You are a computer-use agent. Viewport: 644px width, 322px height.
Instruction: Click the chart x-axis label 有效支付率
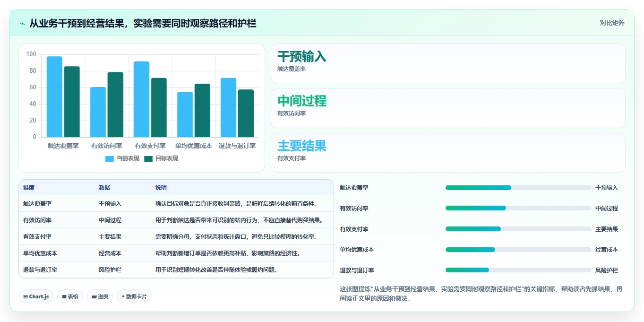pyautogui.click(x=150, y=146)
